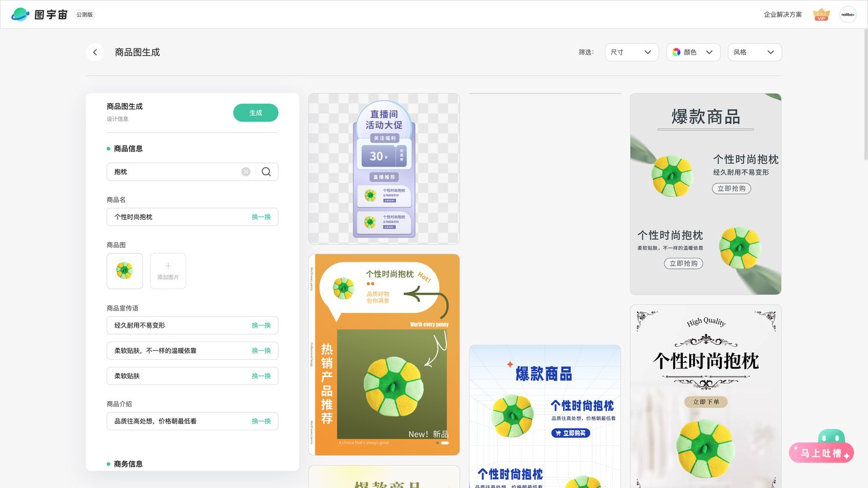Click the 商品介绍 label
Viewport: 868px width, 488px height.
(x=119, y=404)
